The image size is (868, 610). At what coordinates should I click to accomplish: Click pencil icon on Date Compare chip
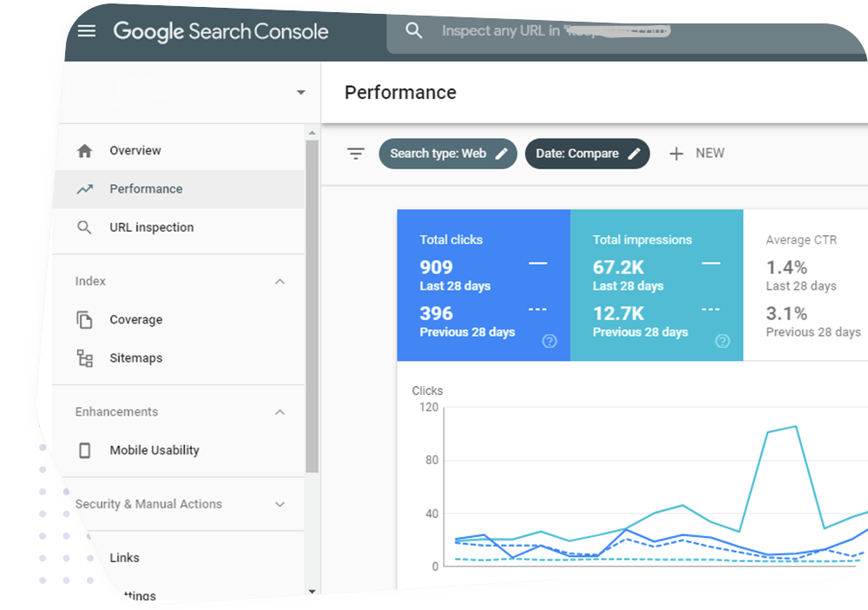tap(635, 154)
